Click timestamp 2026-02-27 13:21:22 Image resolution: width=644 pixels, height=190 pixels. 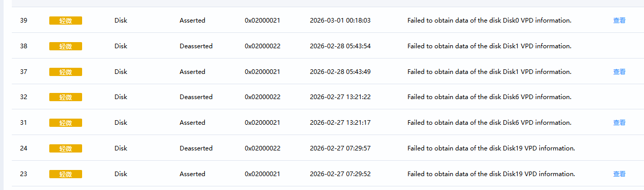click(340, 97)
